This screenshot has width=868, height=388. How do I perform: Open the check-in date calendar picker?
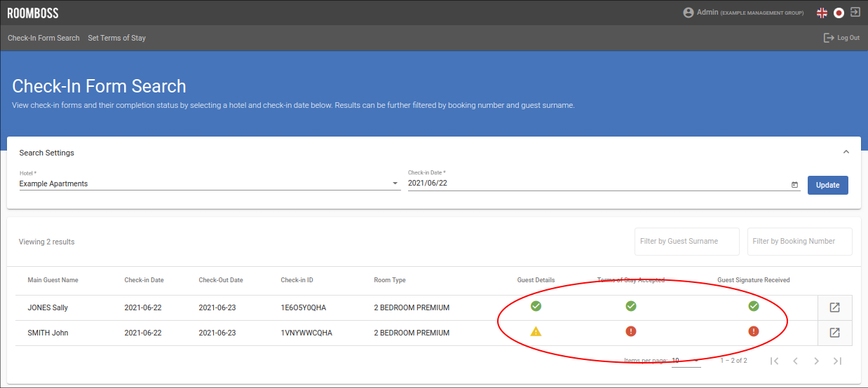[794, 185]
